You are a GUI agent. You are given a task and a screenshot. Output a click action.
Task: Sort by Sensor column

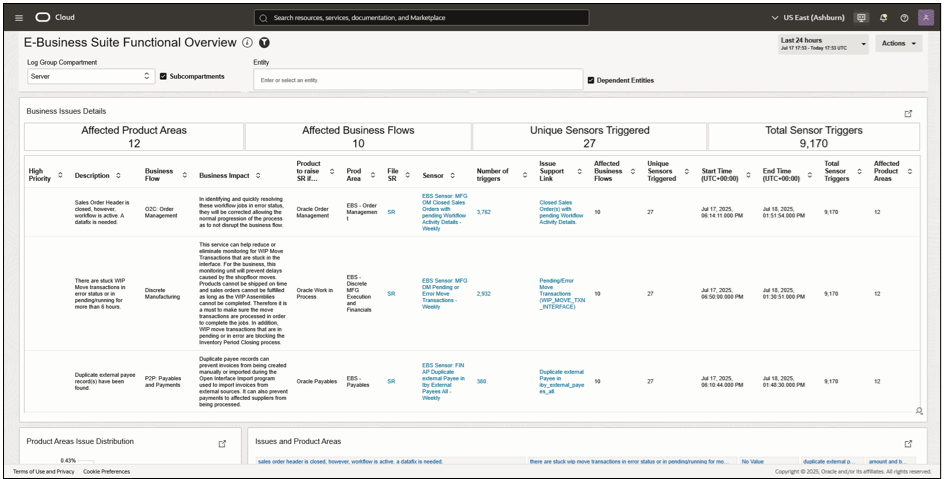coord(452,176)
